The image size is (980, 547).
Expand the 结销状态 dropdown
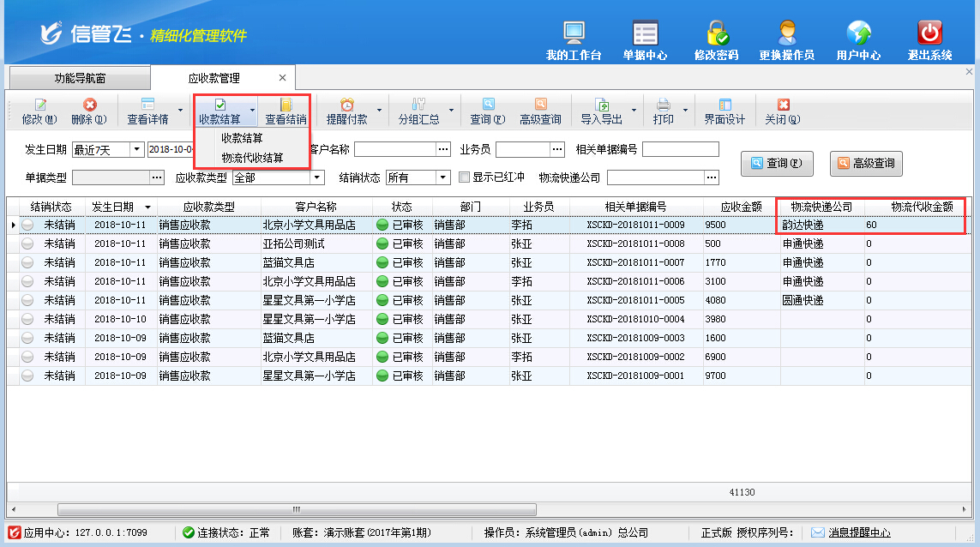(443, 177)
